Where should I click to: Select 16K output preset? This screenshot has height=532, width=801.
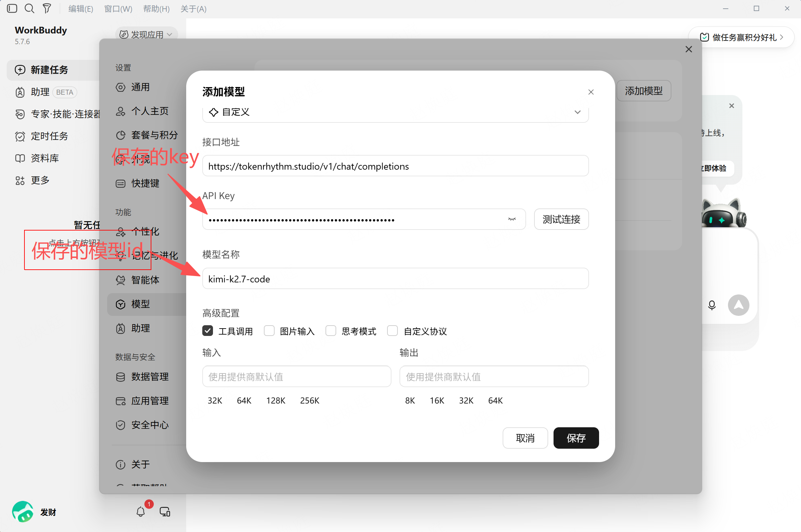click(437, 401)
